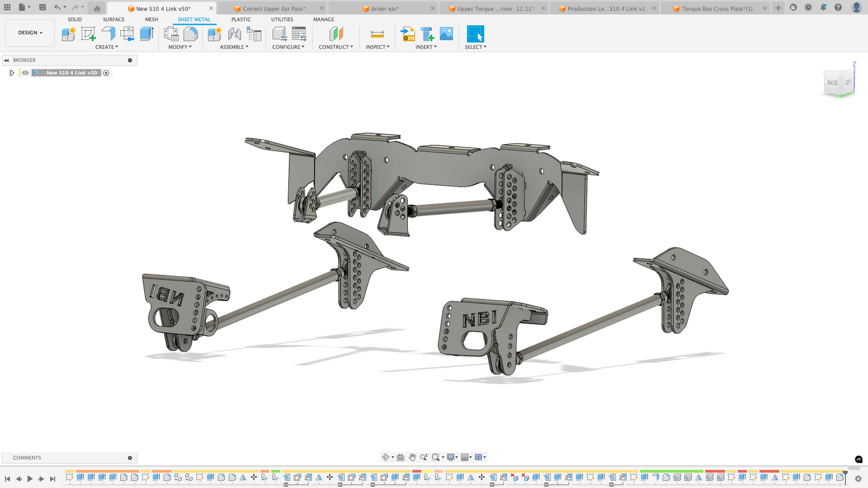Click the Save icon
Screen dimensions: 868x488
click(42, 7)
